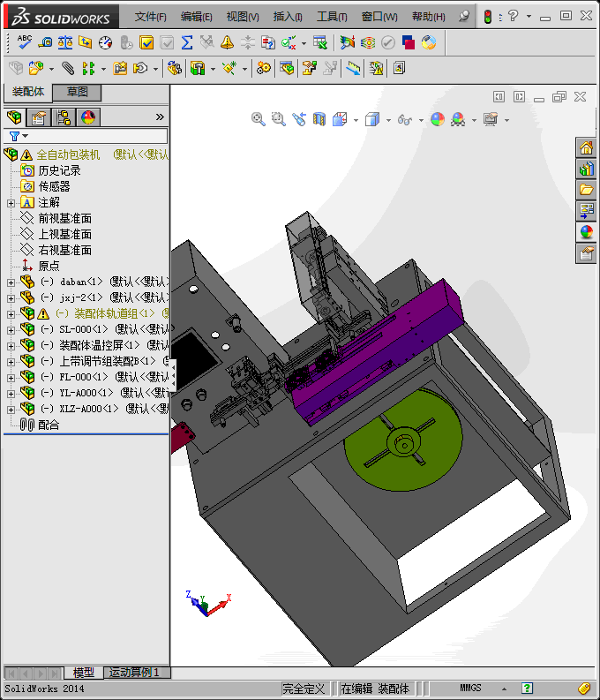Expand the daban<1> component

pos(11,282)
